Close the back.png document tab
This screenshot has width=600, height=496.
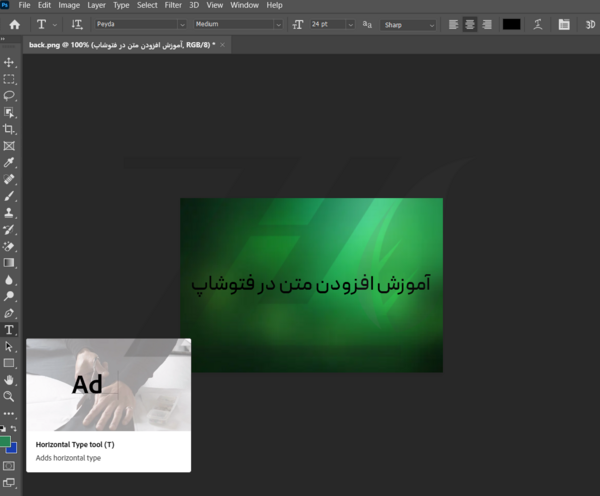222,45
